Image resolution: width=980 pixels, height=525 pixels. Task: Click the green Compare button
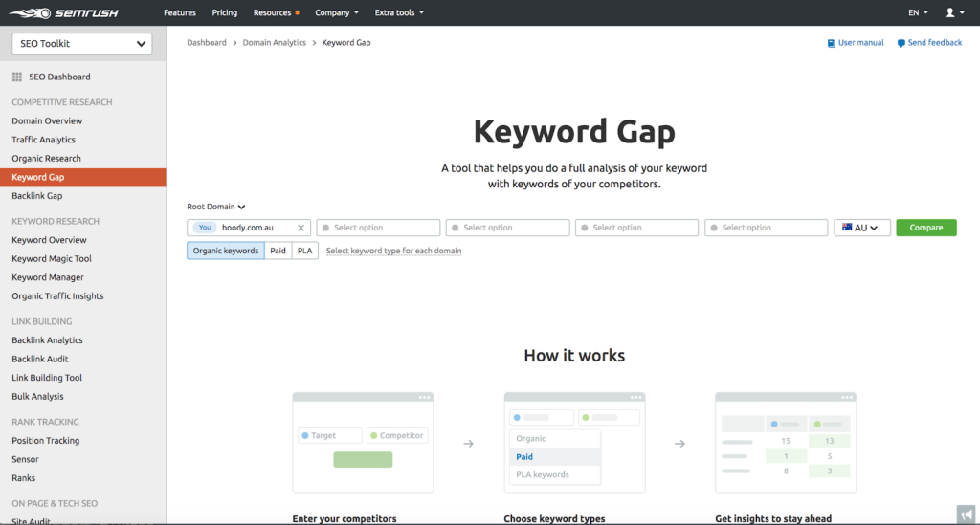(x=926, y=228)
